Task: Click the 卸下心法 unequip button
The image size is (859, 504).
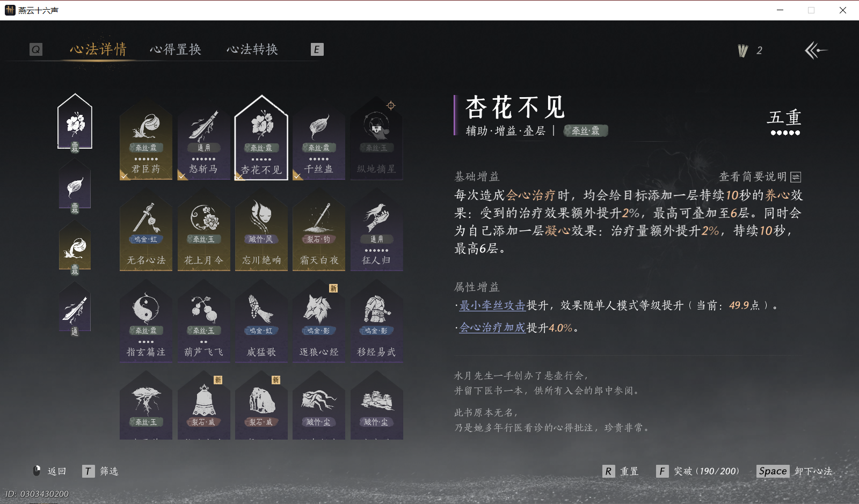Action: [795, 471]
